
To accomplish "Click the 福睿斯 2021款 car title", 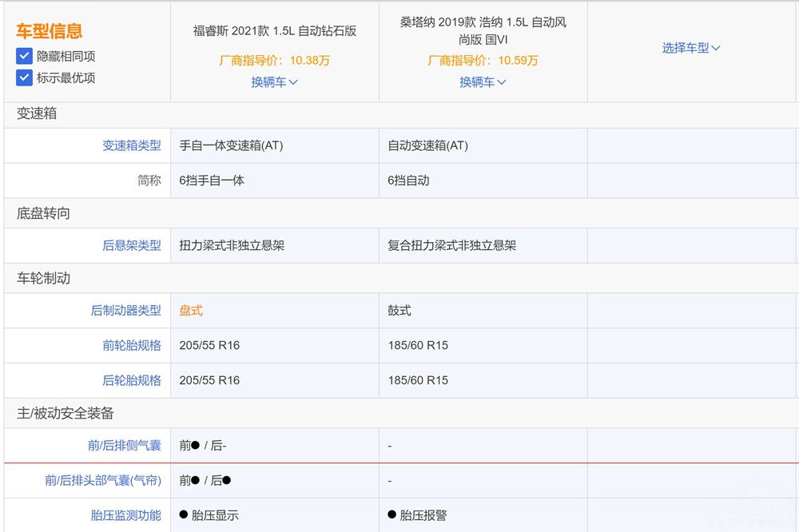I will pyautogui.click(x=274, y=31).
